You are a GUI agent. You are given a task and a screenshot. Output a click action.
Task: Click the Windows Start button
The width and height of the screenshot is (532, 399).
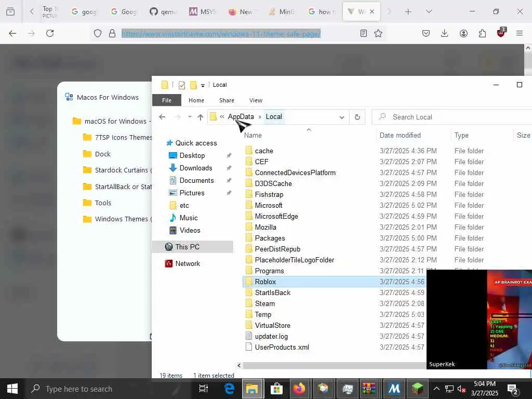tap(12, 389)
